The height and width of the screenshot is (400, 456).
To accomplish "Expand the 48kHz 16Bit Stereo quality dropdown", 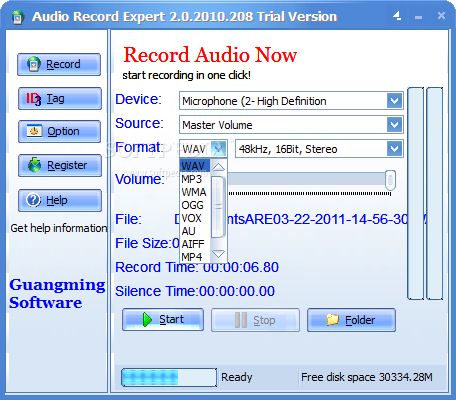I will point(395,149).
